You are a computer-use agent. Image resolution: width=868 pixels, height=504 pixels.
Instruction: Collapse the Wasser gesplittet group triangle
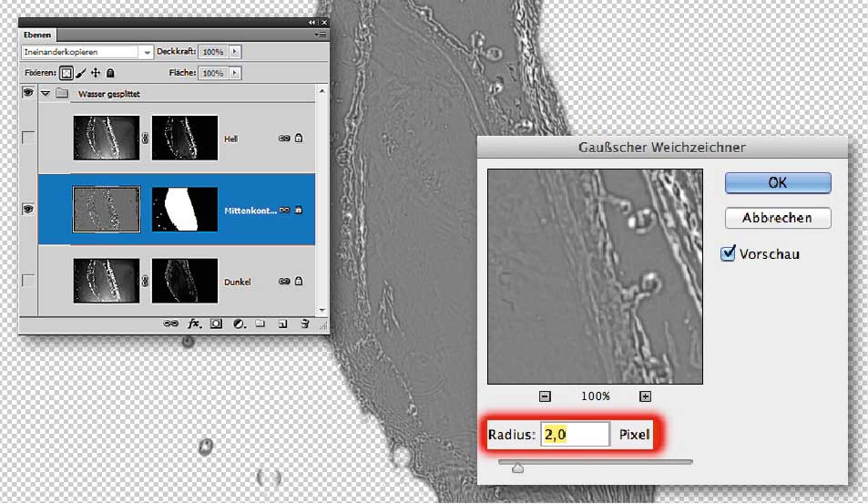click(x=46, y=94)
